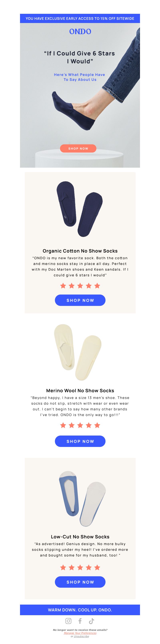Click the Low-Cut No Show Socks title
The height and width of the screenshot is (644, 160).
point(80,537)
